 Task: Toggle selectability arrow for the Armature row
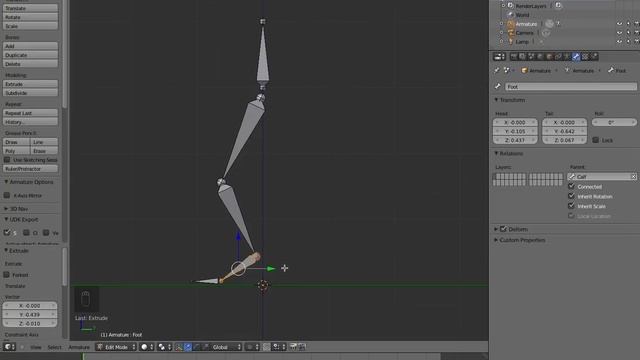point(628,24)
